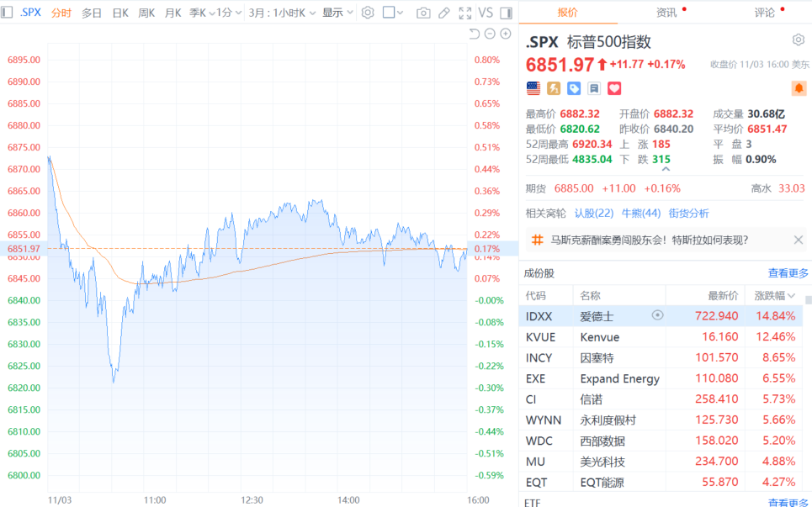
Task: Open the note/comment icon under price
Action: click(x=594, y=88)
